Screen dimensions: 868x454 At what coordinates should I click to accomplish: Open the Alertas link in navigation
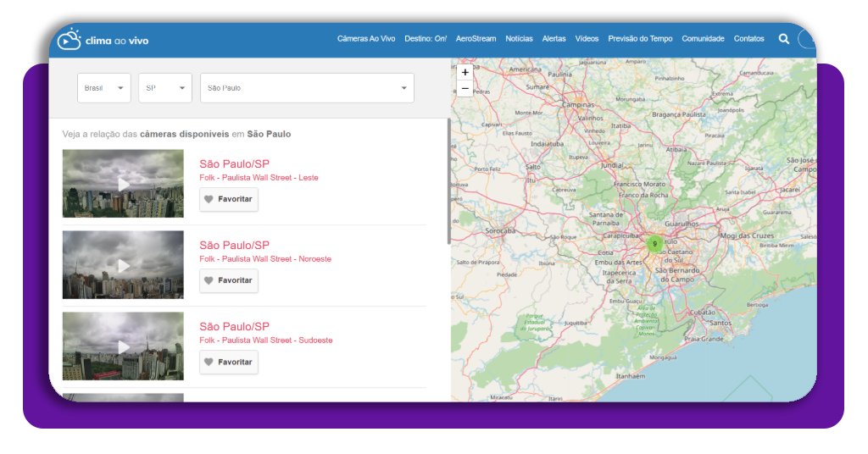(x=554, y=39)
